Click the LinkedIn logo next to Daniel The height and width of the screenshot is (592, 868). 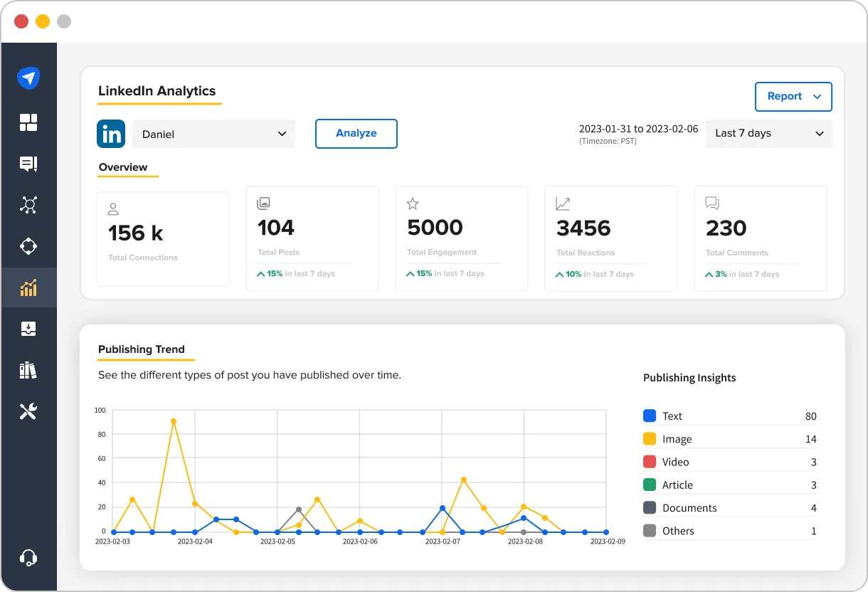coord(111,133)
